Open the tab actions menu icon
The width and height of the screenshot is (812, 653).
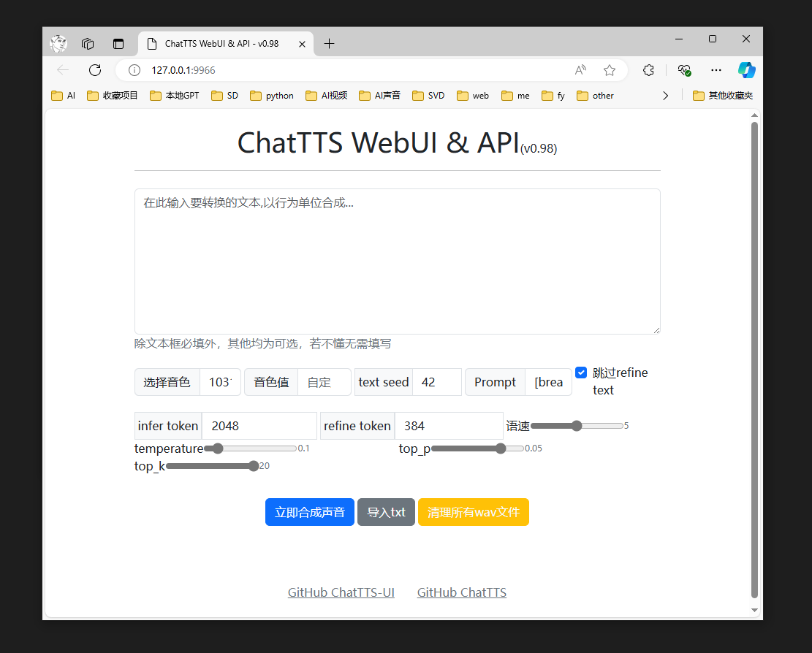(x=118, y=44)
